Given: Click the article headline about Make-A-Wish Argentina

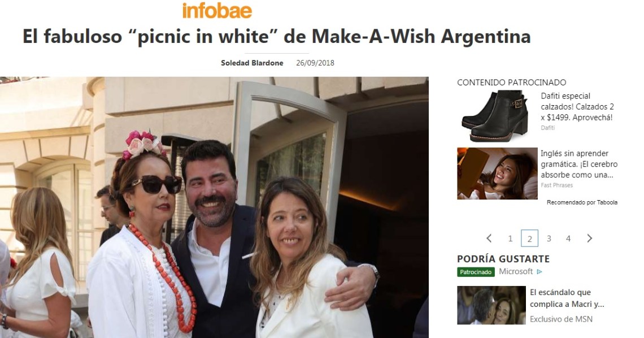Looking at the screenshot, I should click(276, 36).
